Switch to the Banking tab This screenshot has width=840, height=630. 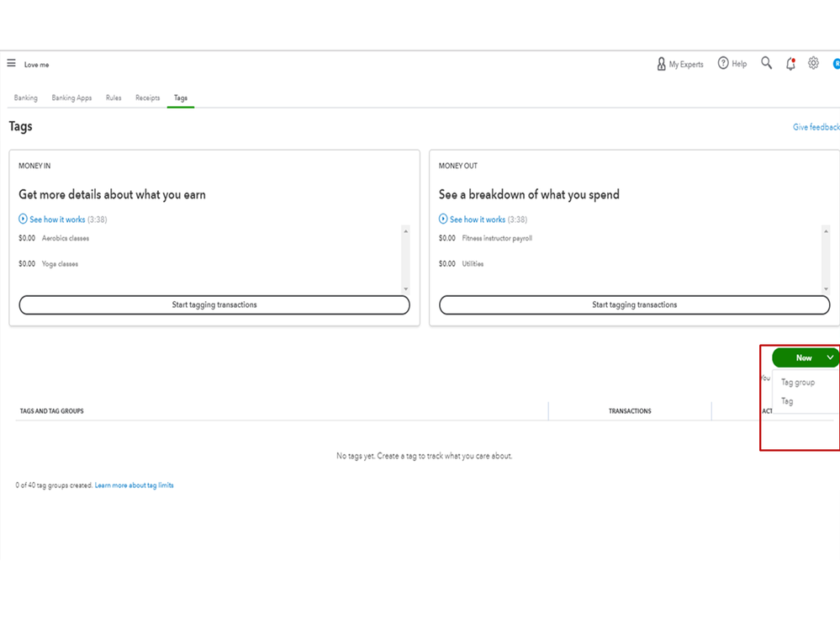coord(26,98)
